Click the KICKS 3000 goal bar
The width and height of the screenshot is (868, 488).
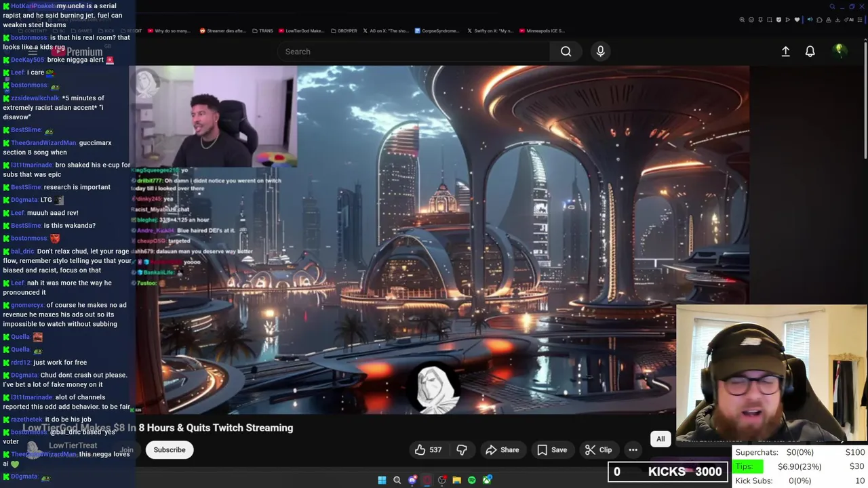click(x=667, y=472)
